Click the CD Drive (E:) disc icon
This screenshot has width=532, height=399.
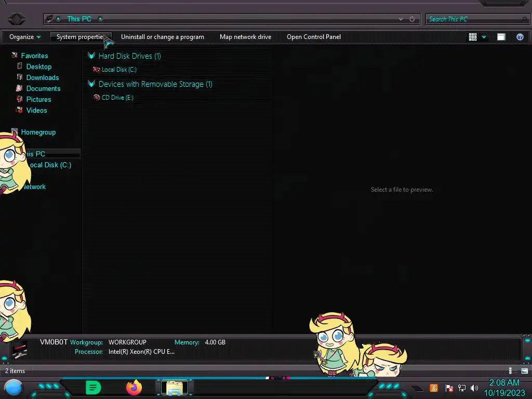pos(96,98)
